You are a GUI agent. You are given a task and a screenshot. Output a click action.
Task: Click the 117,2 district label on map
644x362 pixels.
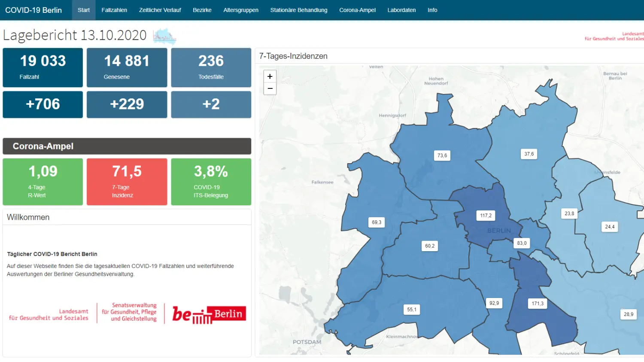[486, 216]
